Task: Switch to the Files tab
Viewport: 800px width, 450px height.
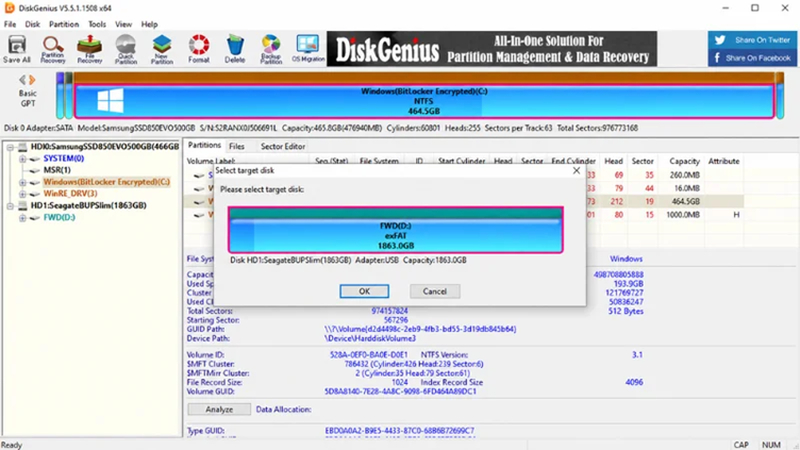Action: (236, 146)
